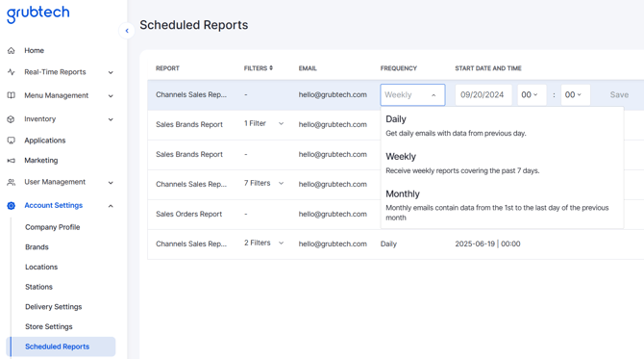Expand the 7 Filters dropdown
Screen dimensions: 644x359
pos(281,184)
